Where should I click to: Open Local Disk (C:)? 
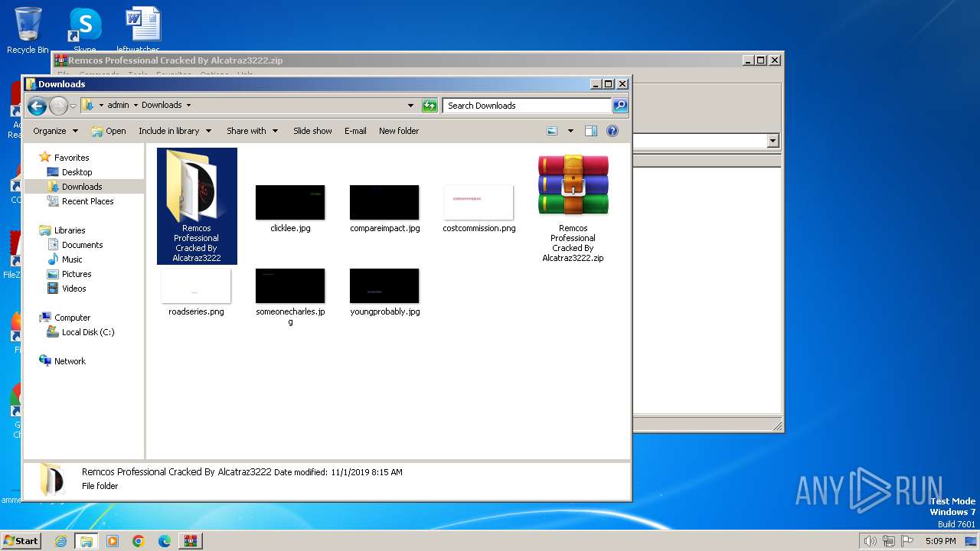88,332
